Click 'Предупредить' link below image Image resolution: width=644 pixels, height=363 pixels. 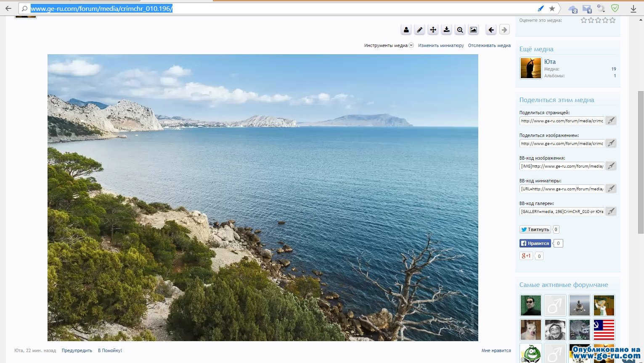77,350
